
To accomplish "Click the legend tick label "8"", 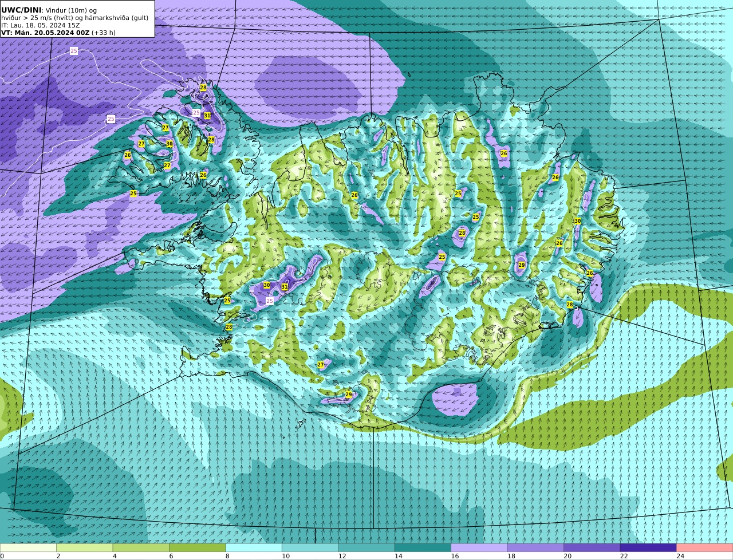I will click(227, 556).
